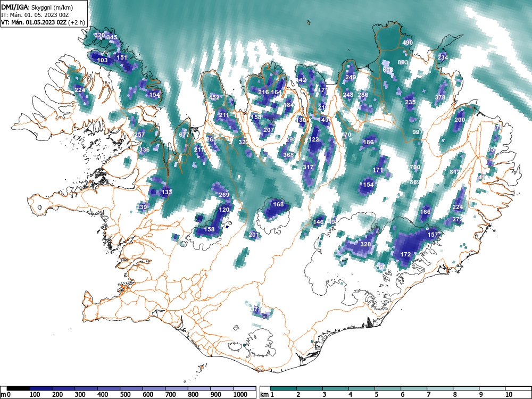Click the 269 visibility value

(x=224, y=195)
